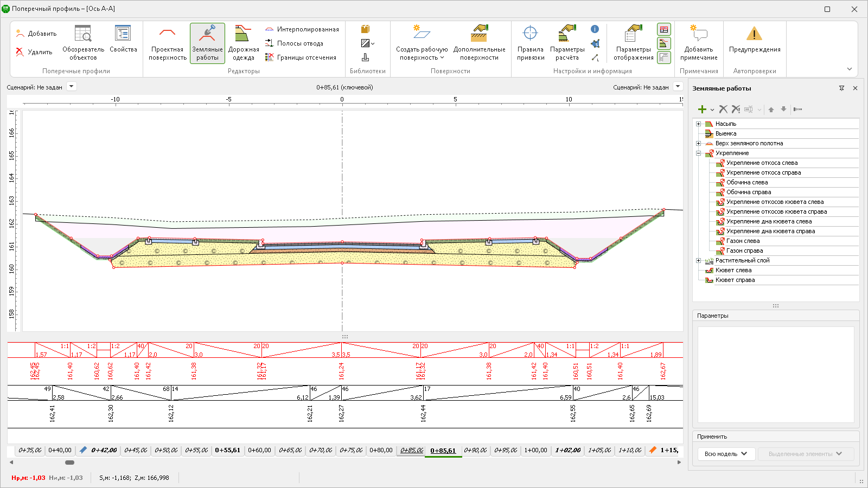The width and height of the screenshot is (868, 488).
Task: Click green plus add icon in Земляные работы
Action: 702,110
